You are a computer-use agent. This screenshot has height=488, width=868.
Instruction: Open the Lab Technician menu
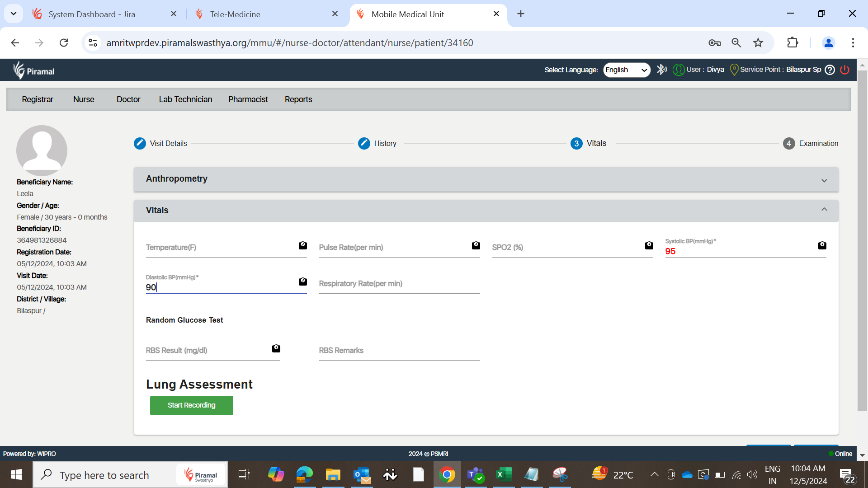pos(185,99)
